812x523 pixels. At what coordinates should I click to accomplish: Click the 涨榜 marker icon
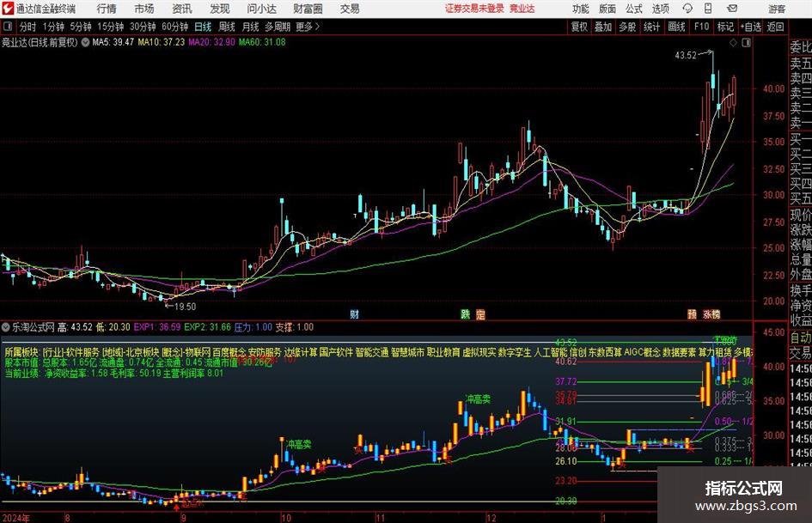[711, 313]
